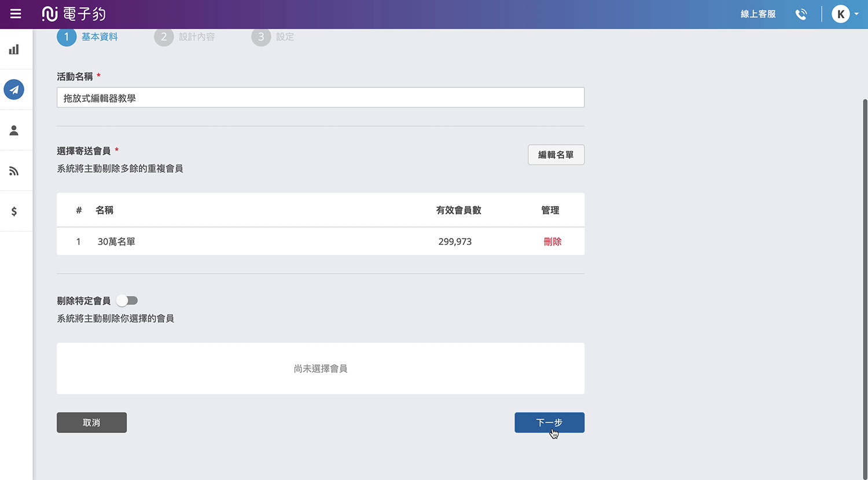Focus the 活動名稱 input field

[321, 98]
